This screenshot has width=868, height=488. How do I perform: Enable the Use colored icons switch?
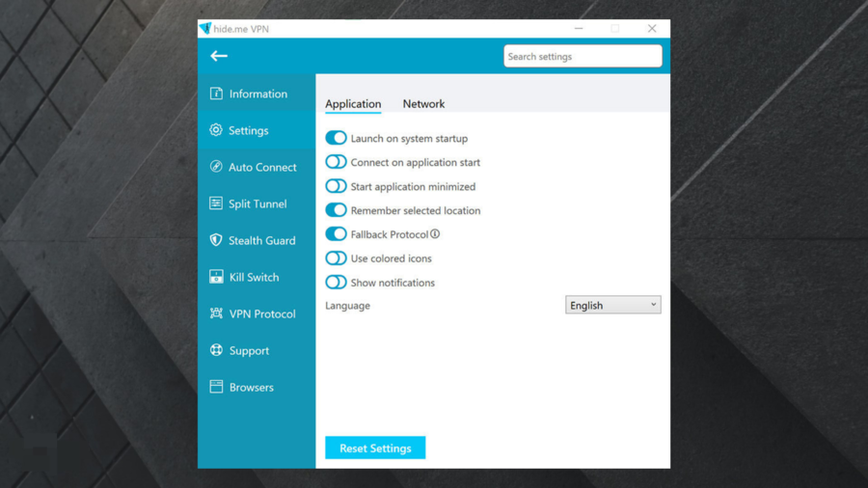[336, 258]
